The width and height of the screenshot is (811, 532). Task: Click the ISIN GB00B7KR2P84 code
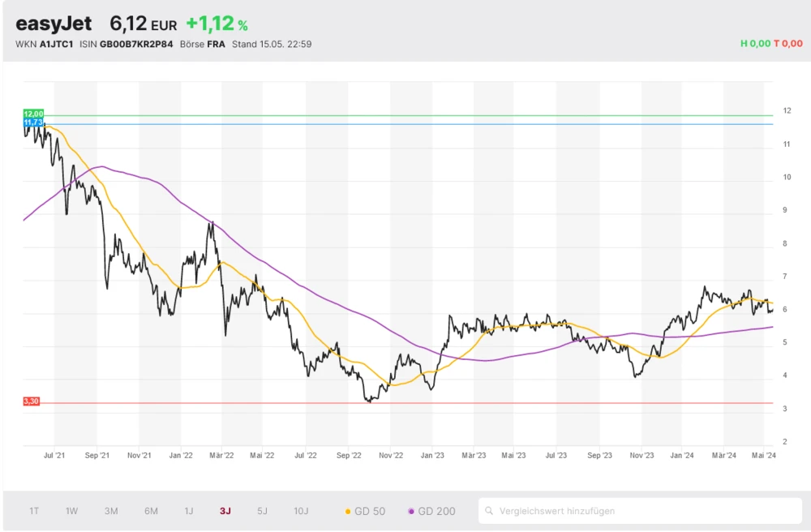pos(136,44)
